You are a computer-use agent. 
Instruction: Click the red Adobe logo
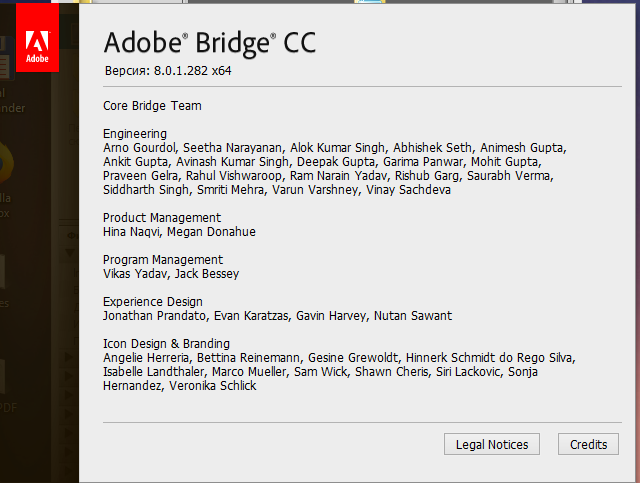[37, 38]
